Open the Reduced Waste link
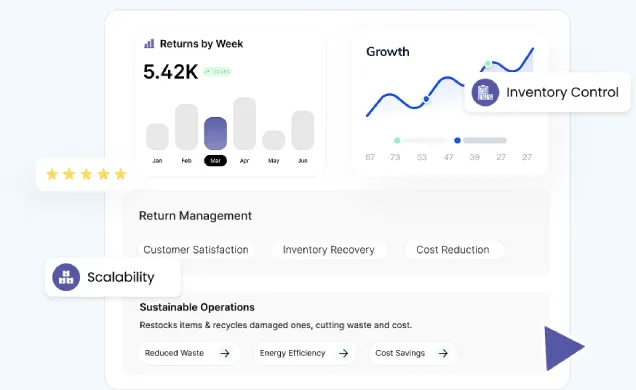The height and width of the screenshot is (390, 636). click(189, 353)
